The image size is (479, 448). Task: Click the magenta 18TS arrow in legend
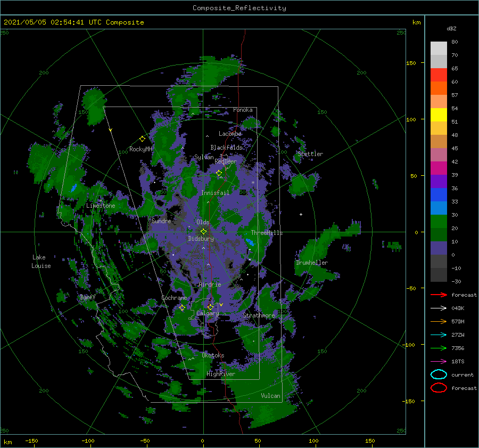439,362
